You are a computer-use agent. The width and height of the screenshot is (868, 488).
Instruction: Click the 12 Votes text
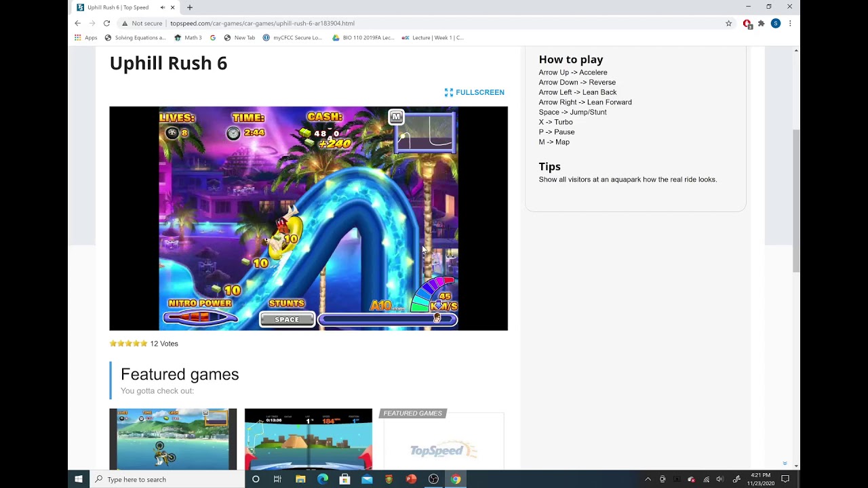click(x=164, y=344)
